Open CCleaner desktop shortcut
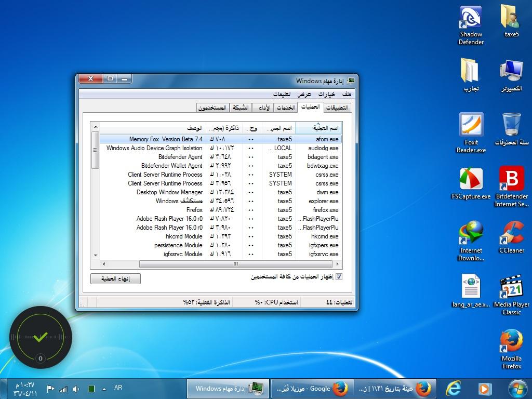Image resolution: width=532 pixels, height=399 pixels. point(511,237)
